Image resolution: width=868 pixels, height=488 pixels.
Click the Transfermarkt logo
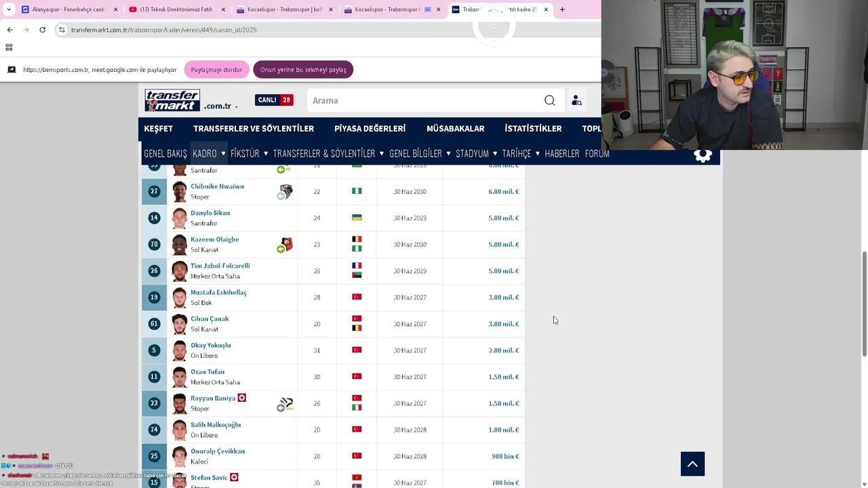(x=172, y=100)
